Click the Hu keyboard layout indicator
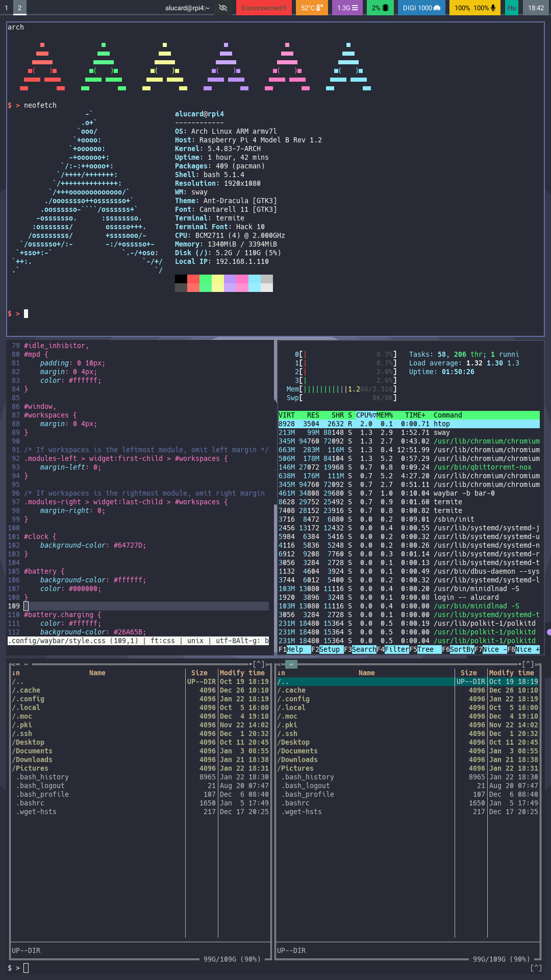Screen dimensions: 551x980 511,8
